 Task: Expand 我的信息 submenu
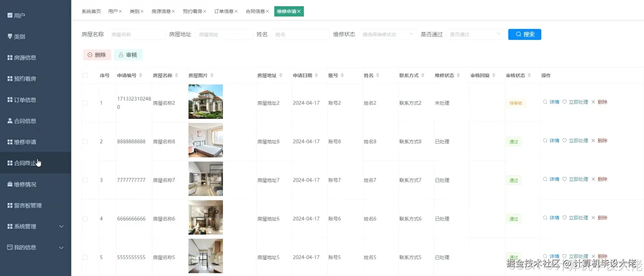pos(35,248)
